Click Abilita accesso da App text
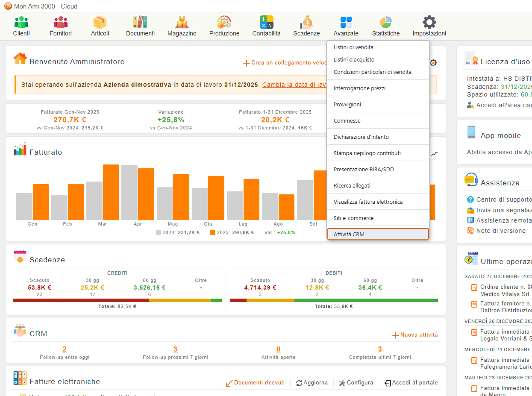Image resolution: width=532 pixels, height=396 pixels. (x=499, y=152)
